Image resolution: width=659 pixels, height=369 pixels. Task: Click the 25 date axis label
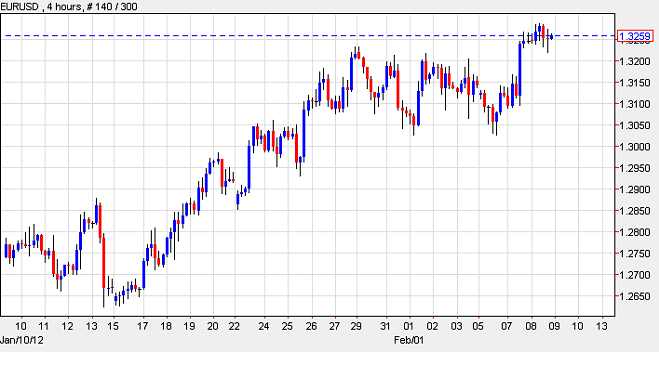click(x=287, y=326)
